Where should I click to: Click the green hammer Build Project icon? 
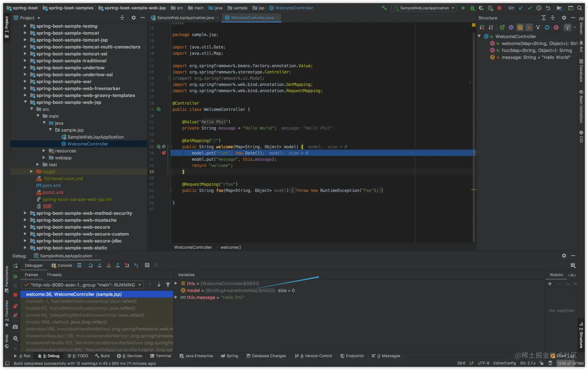pos(384,8)
